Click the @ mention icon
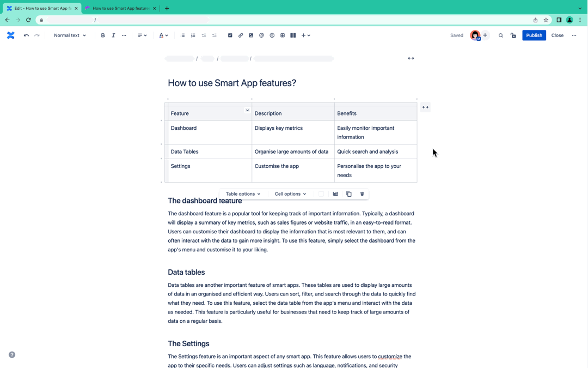588x368 pixels. pyautogui.click(x=261, y=35)
